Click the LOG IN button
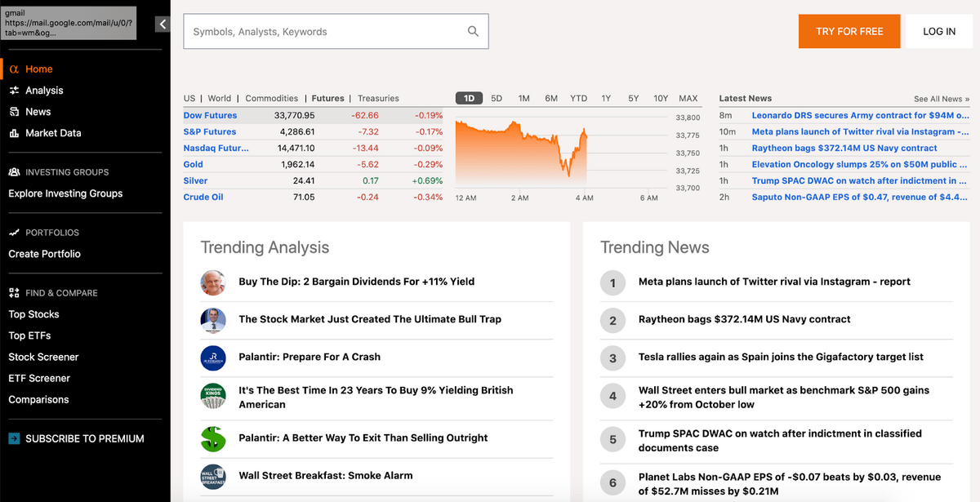980x502 pixels. (939, 32)
